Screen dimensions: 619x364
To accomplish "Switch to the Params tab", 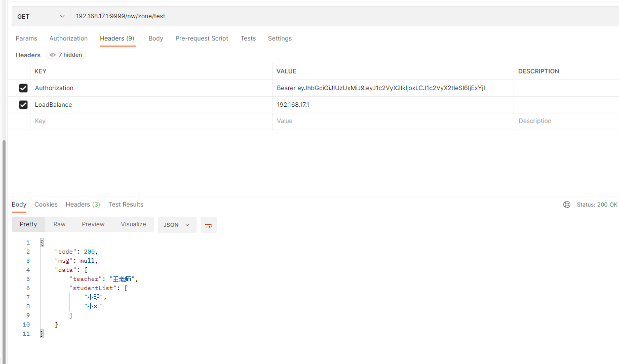I will click(x=26, y=38).
